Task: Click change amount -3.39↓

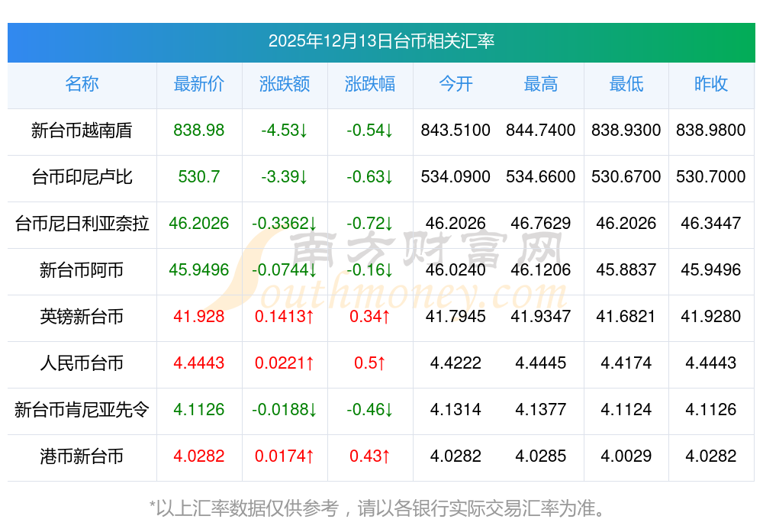Action: 285,176
